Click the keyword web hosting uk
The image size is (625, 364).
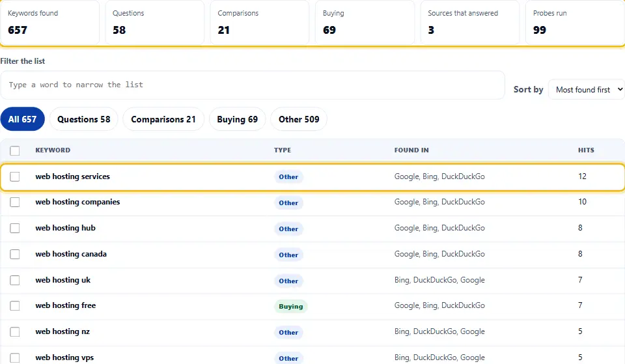(63, 280)
